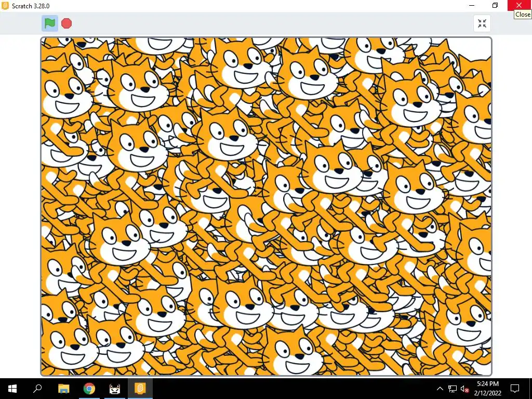Open taskbar search magnifier
The height and width of the screenshot is (399, 532).
[x=37, y=389]
